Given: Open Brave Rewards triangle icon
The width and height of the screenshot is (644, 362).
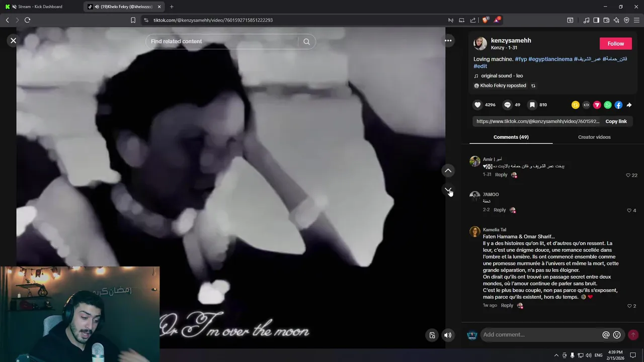Looking at the screenshot, I should pos(497,20).
